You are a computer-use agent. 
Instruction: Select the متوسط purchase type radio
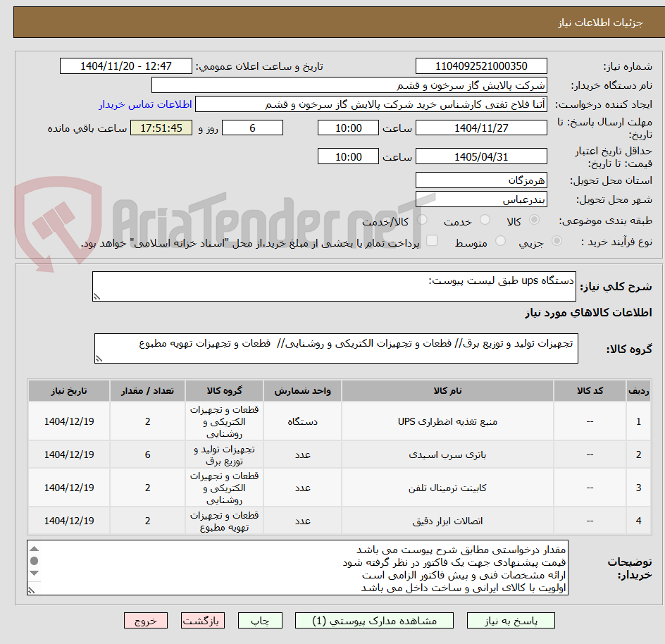coord(500,241)
